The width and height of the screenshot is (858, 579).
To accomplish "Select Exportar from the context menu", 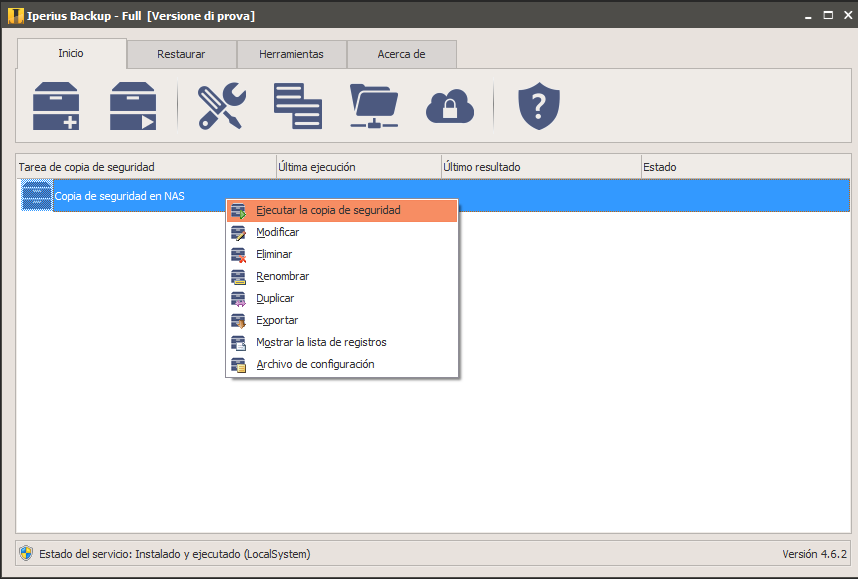I will [342, 320].
